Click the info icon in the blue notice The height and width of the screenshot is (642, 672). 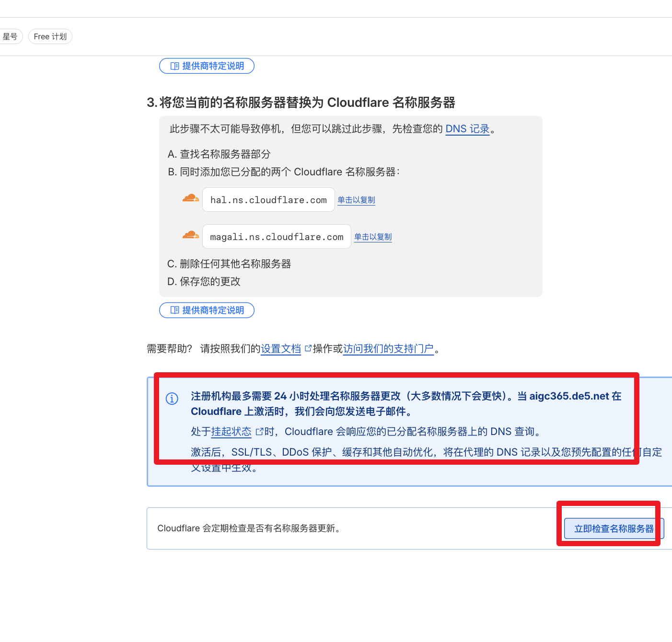(x=172, y=399)
